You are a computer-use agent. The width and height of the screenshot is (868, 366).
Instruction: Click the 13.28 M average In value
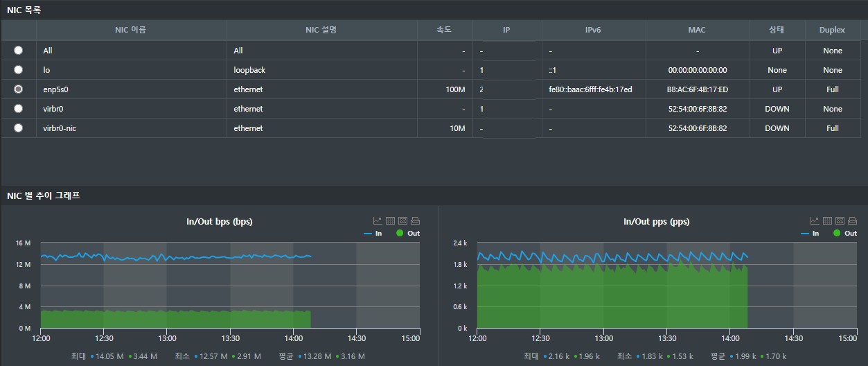pos(319,356)
